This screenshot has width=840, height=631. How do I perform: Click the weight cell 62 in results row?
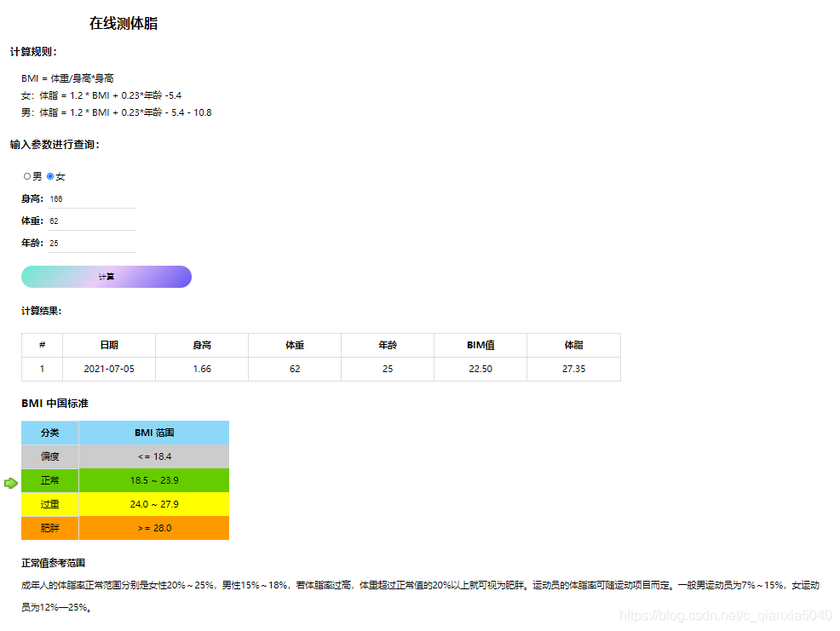pos(295,369)
